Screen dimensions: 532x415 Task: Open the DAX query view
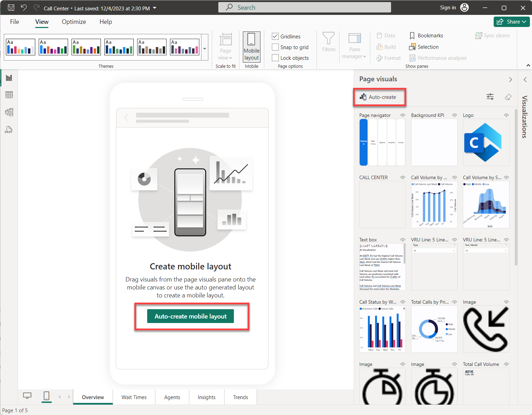(x=9, y=130)
